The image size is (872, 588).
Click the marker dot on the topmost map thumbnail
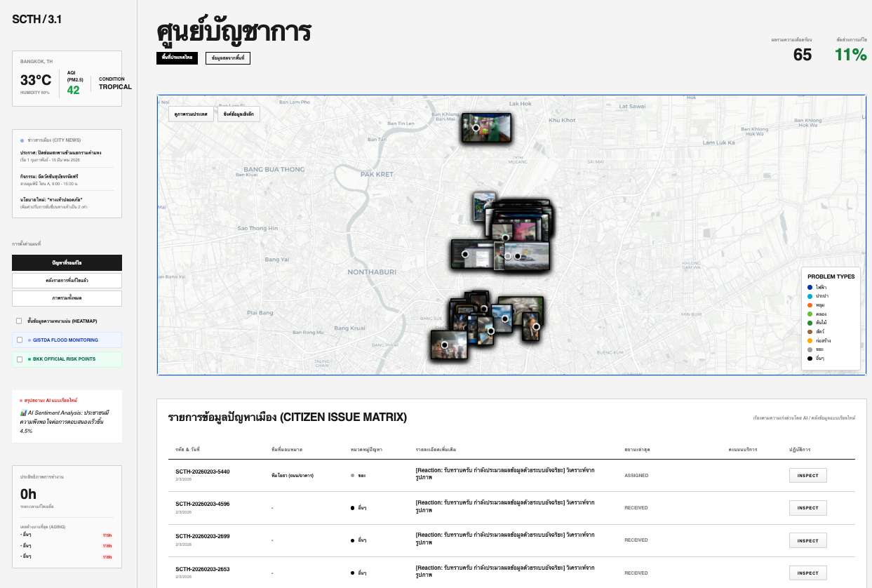tap(476, 128)
